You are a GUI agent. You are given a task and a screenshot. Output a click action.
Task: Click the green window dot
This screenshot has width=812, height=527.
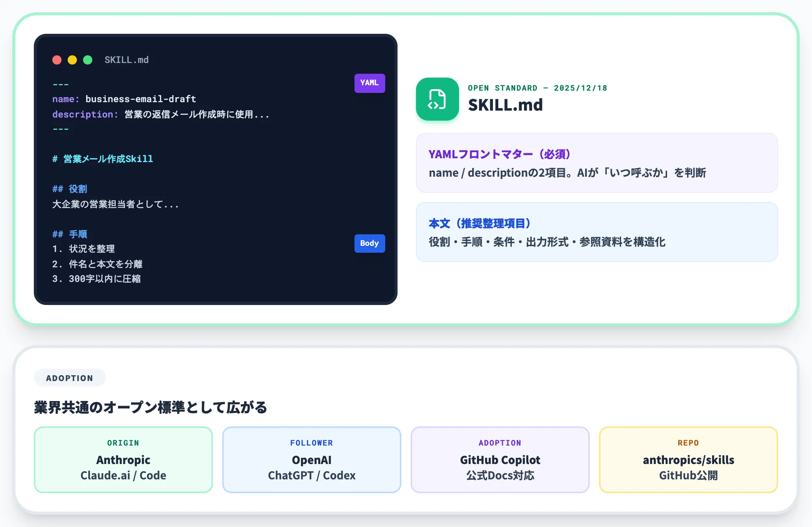(x=88, y=60)
